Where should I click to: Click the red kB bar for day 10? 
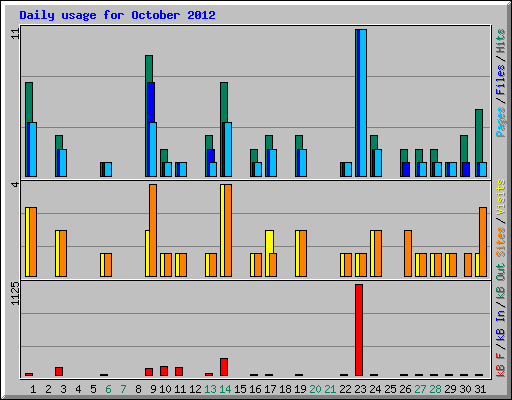(164, 371)
